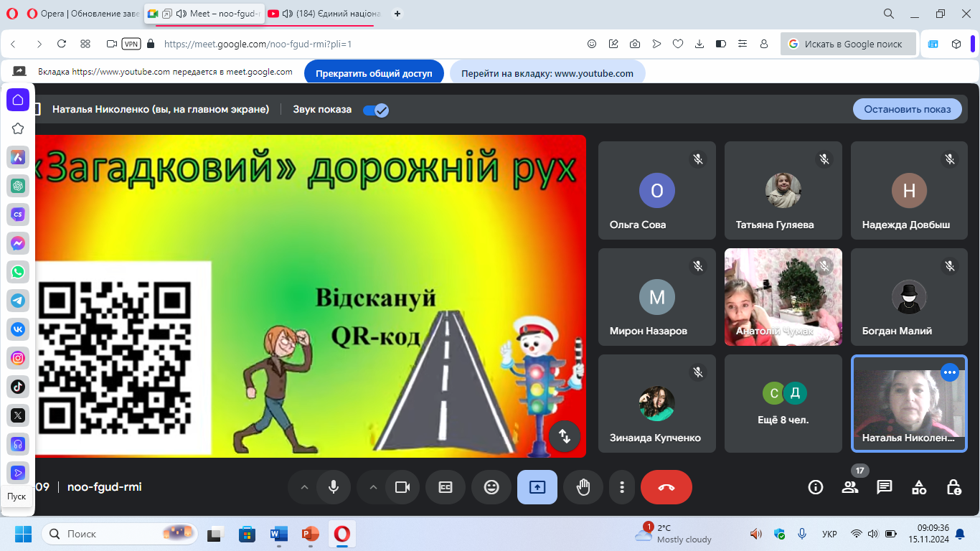Open Telegram in the Opera sidebar

click(18, 301)
